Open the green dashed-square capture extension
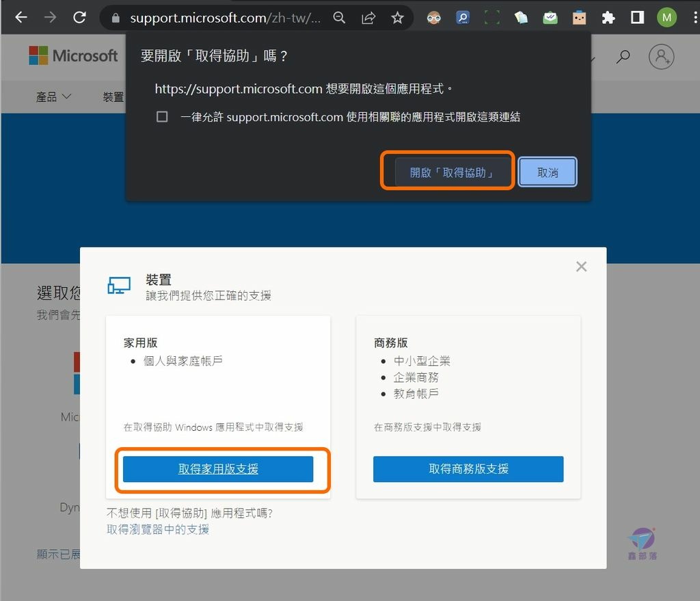The height and width of the screenshot is (601, 700). click(x=492, y=18)
